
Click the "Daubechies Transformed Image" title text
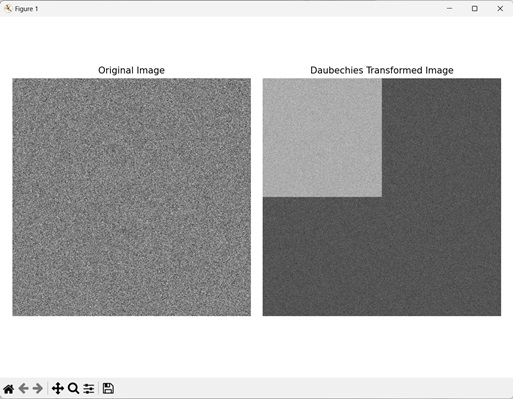click(382, 70)
